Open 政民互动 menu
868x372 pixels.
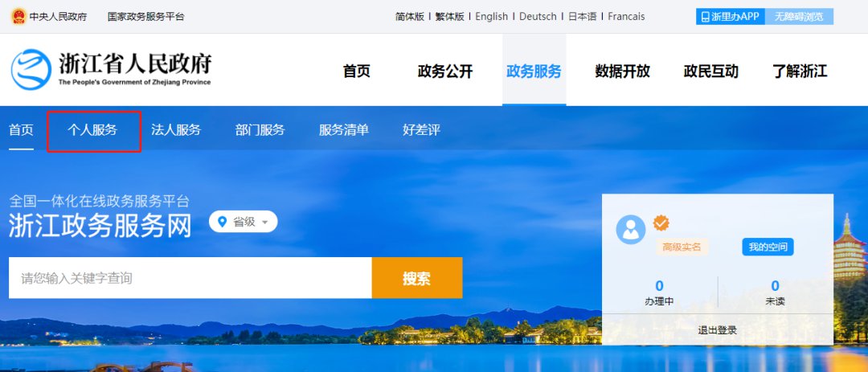point(711,72)
